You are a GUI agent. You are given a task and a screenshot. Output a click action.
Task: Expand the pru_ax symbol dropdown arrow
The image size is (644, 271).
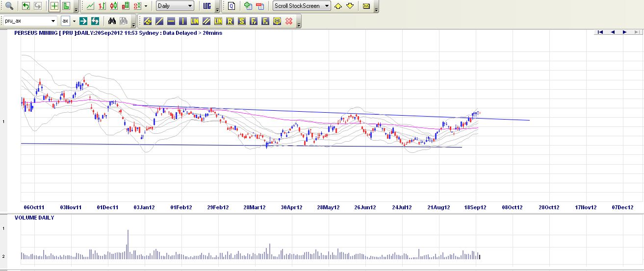pyautogui.click(x=53, y=21)
